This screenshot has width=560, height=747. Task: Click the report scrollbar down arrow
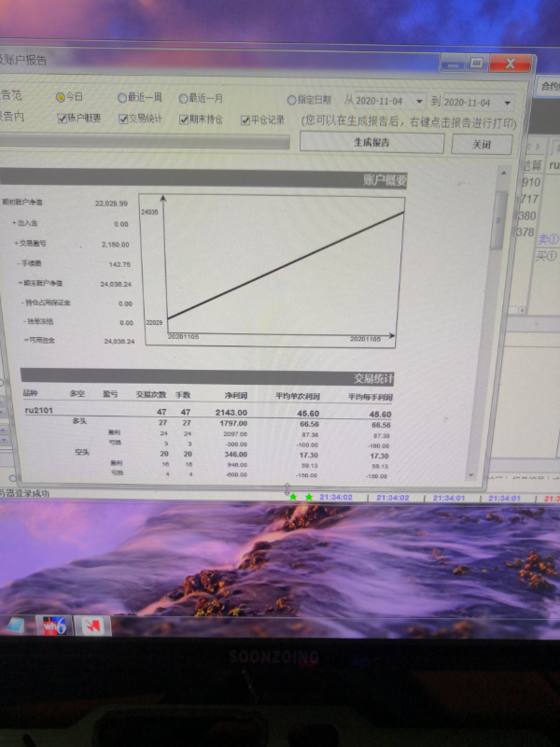click(x=471, y=475)
